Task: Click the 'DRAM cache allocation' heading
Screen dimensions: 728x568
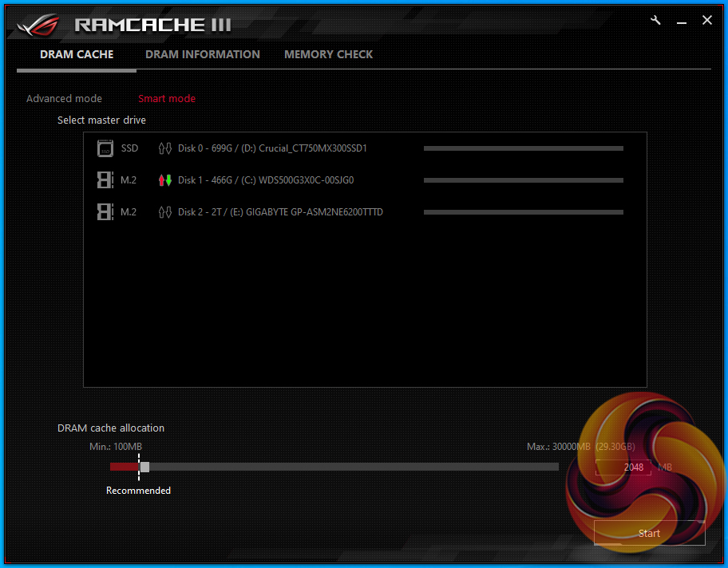Action: pyautogui.click(x=110, y=428)
